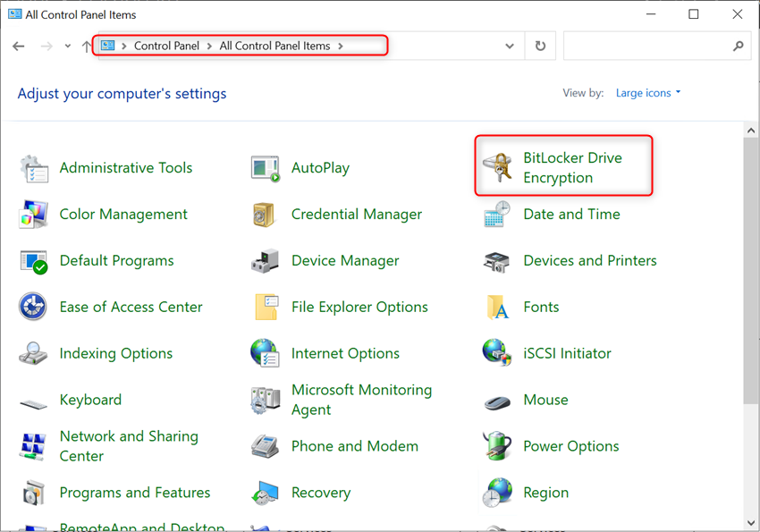Open the Keyboard icon

pyautogui.click(x=33, y=403)
